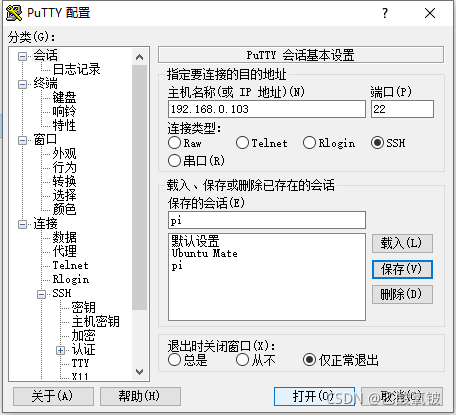The image size is (456, 415).
Task: Collapse the SSH tree node
Action: (41, 294)
